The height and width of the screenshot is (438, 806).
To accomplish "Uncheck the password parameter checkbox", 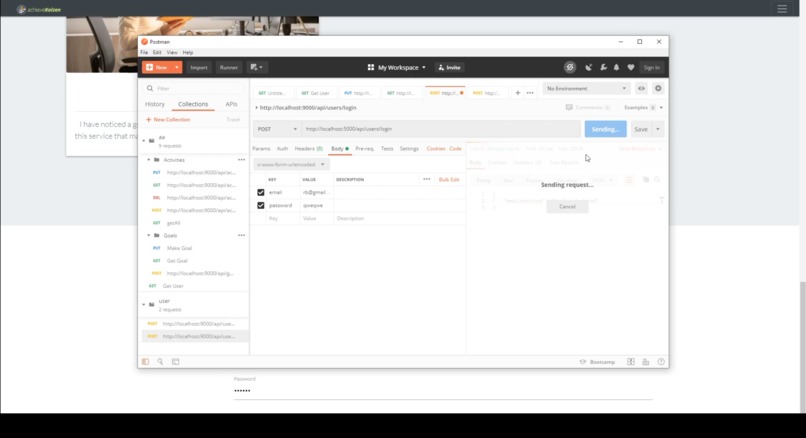I will tap(261, 205).
